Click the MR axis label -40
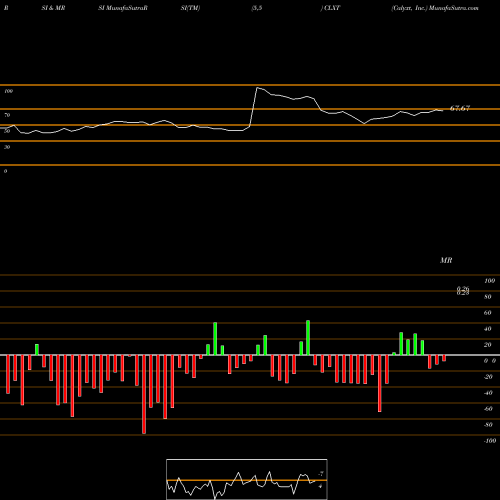Image resolution: width=500 pixels, height=500 pixels. [488, 393]
